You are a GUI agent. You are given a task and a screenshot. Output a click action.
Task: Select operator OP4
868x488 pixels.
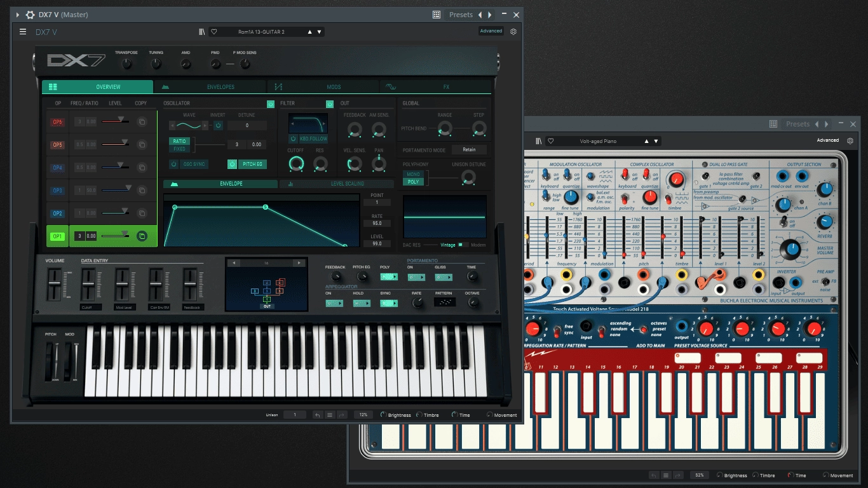(58, 168)
